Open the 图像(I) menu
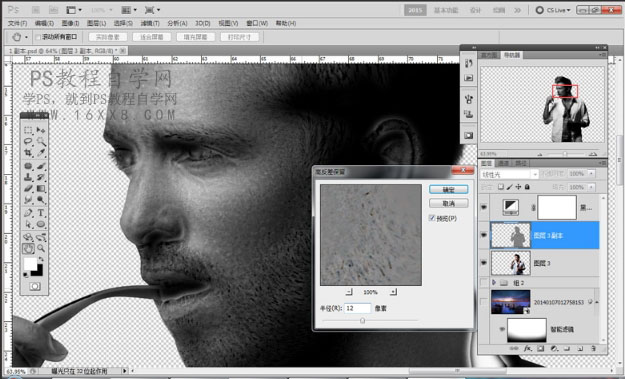Image resolution: width=625 pixels, height=379 pixels. click(71, 24)
